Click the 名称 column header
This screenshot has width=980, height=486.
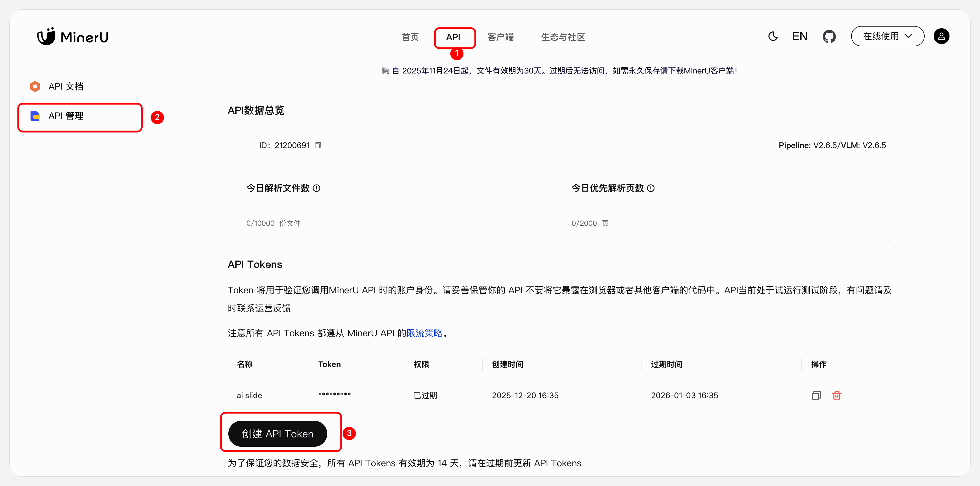[245, 364]
